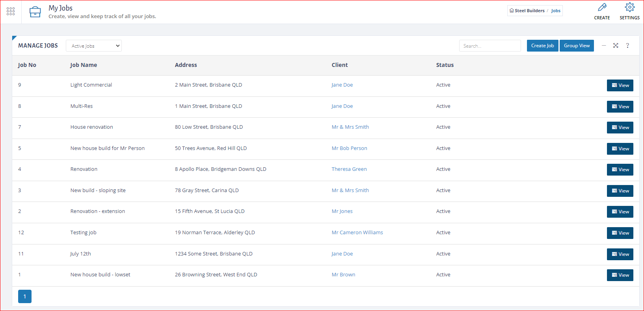Click job number 12 link
This screenshot has height=311, width=644.
click(x=21, y=232)
